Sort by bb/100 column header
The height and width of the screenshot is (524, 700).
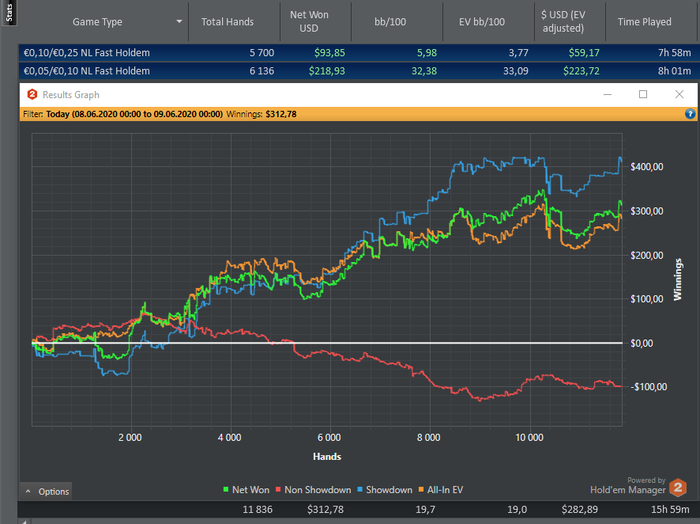point(390,22)
